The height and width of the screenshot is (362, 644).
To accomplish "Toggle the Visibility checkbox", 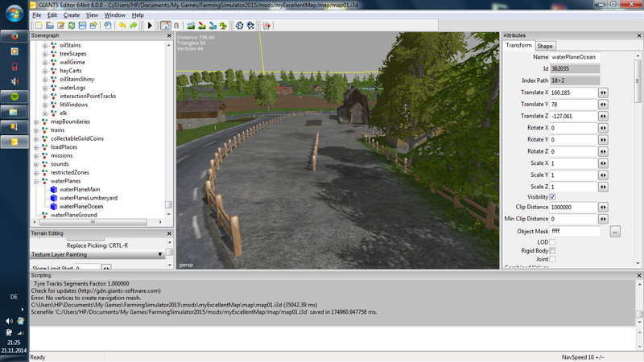I will click(x=552, y=197).
